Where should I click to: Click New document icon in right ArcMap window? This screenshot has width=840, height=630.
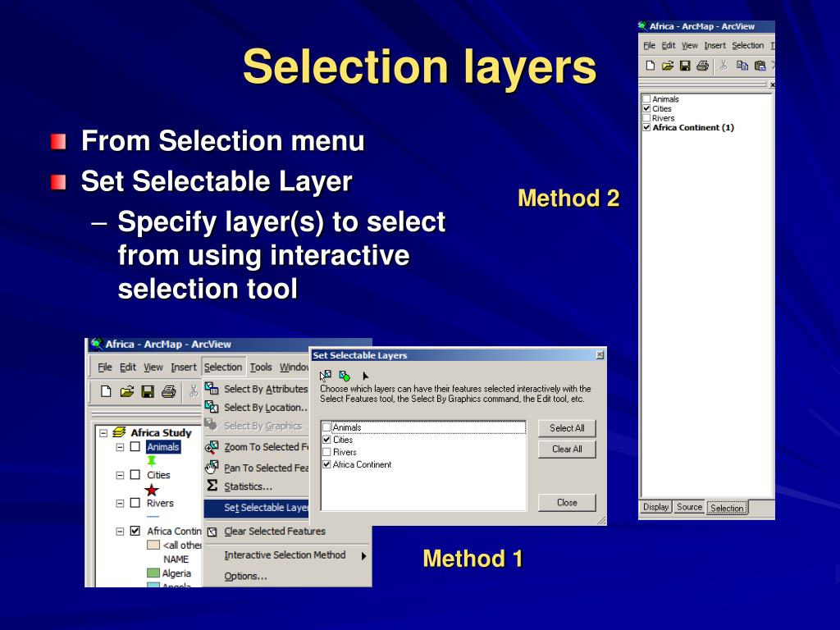point(651,66)
